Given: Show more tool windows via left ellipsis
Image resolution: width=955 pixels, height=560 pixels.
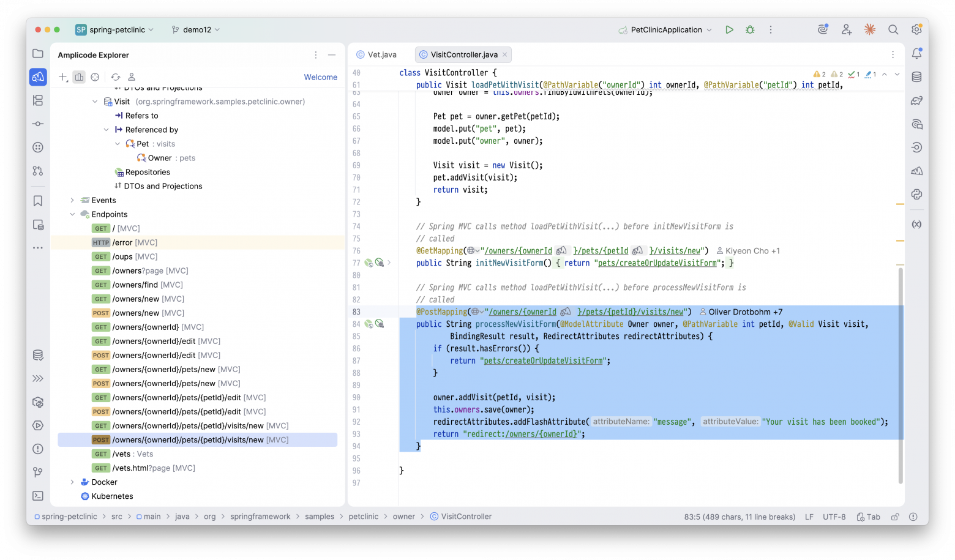Looking at the screenshot, I should coord(38,248).
